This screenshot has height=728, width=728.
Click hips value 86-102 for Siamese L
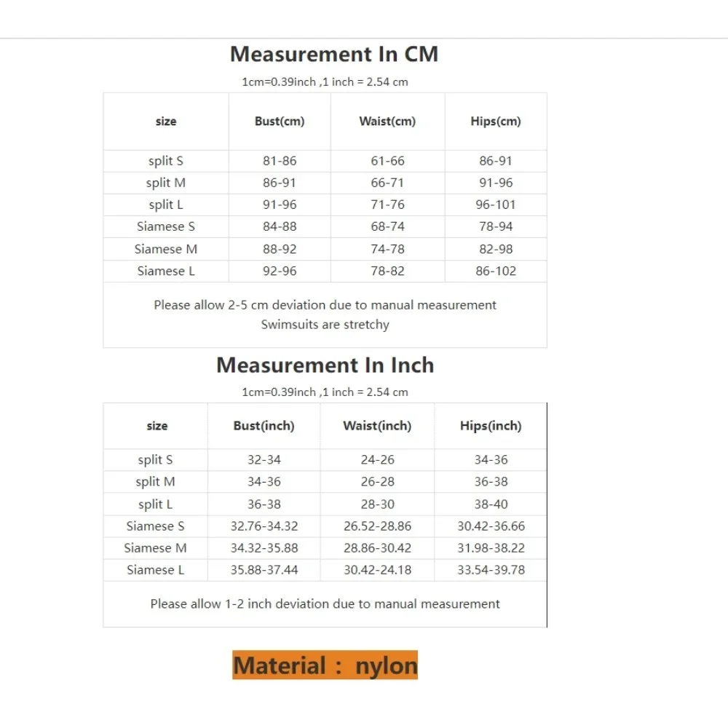495,271
